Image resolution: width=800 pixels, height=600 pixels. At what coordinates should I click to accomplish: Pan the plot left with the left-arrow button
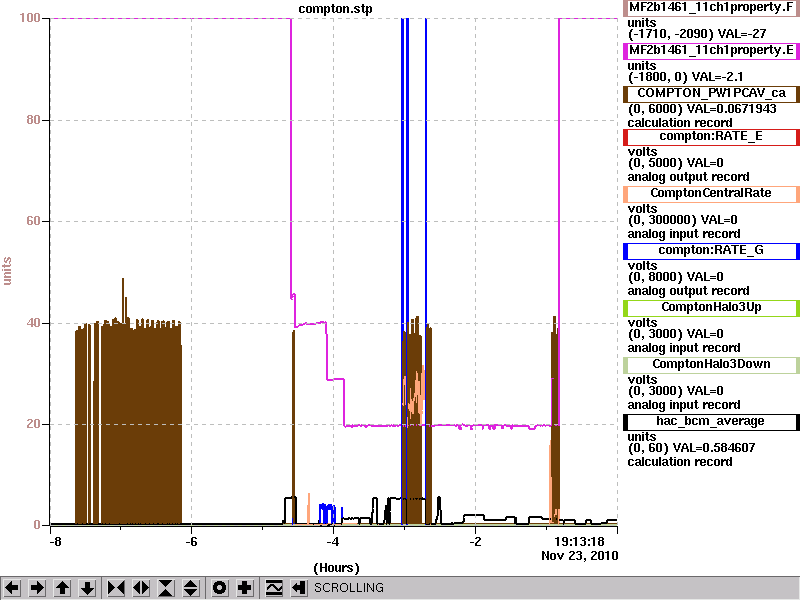(x=12, y=588)
